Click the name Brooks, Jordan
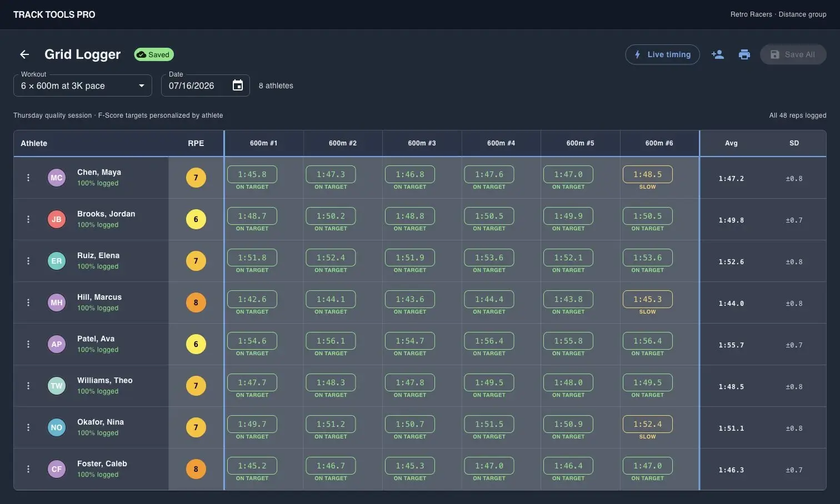Image resolution: width=840 pixels, height=504 pixels. click(106, 214)
